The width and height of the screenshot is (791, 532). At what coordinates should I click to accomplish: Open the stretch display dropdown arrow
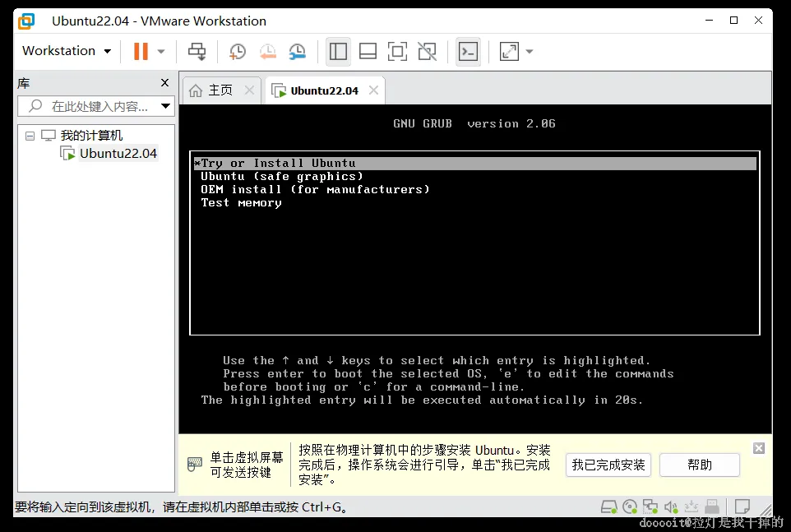pos(530,52)
